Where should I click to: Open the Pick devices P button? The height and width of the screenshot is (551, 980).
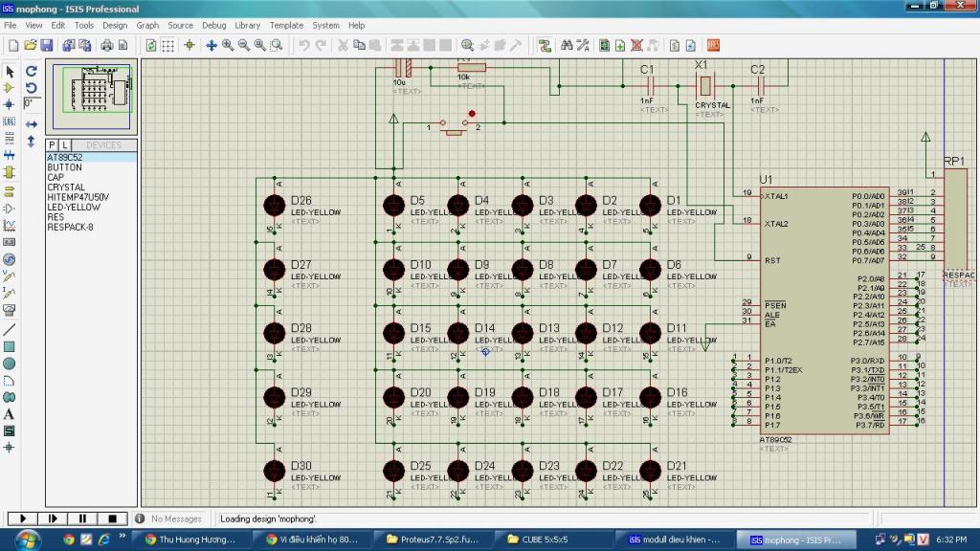52,145
